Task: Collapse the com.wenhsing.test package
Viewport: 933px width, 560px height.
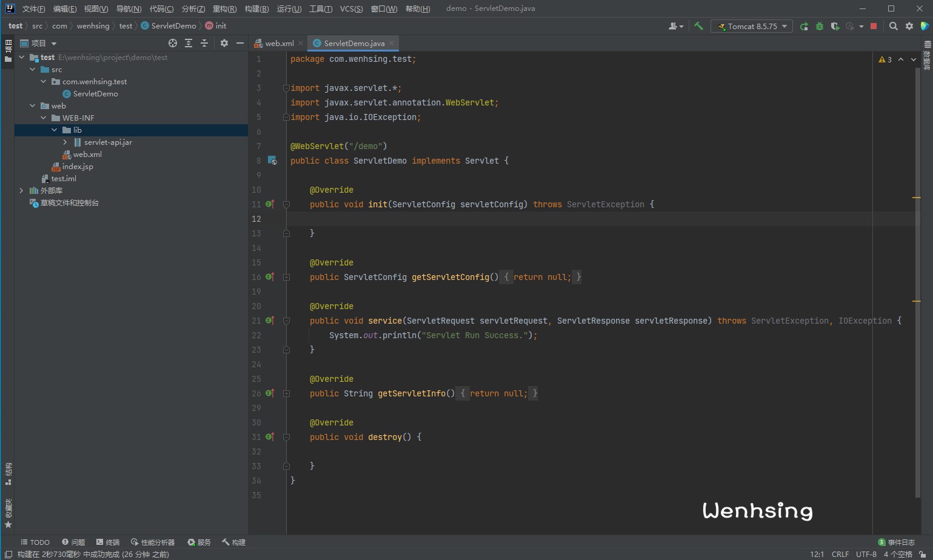Action: pos(43,81)
